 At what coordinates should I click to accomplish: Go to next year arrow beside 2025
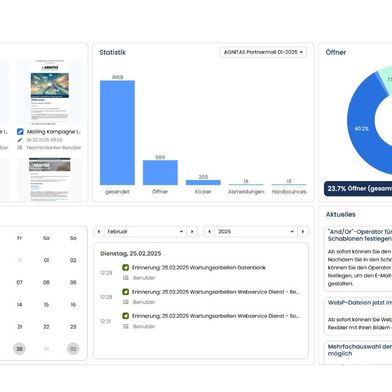click(303, 232)
